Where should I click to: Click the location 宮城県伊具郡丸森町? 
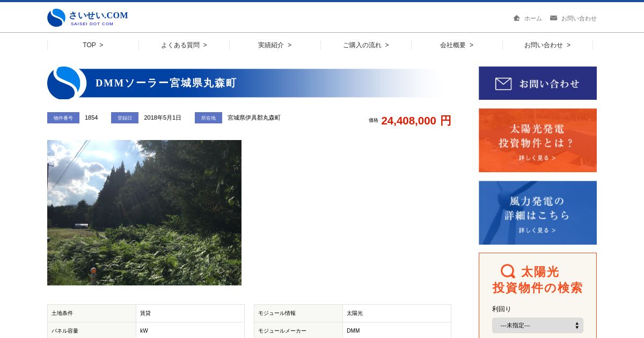(x=254, y=117)
